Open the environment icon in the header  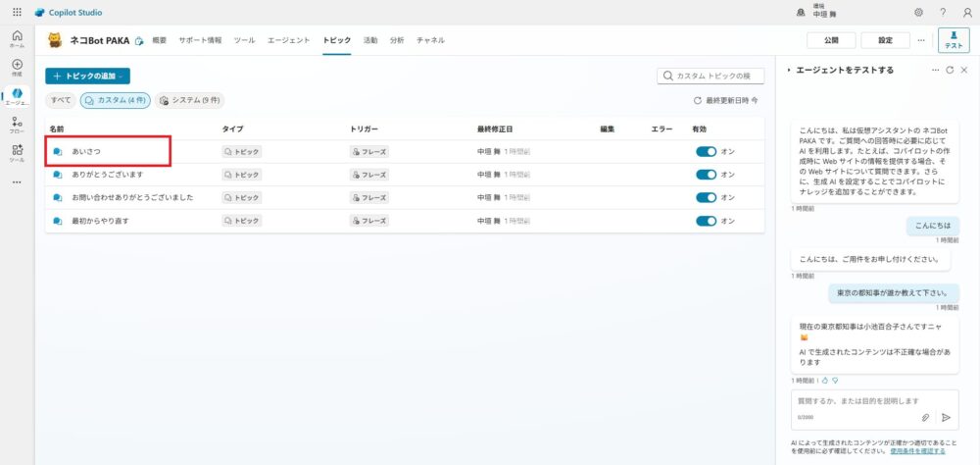[x=801, y=13]
